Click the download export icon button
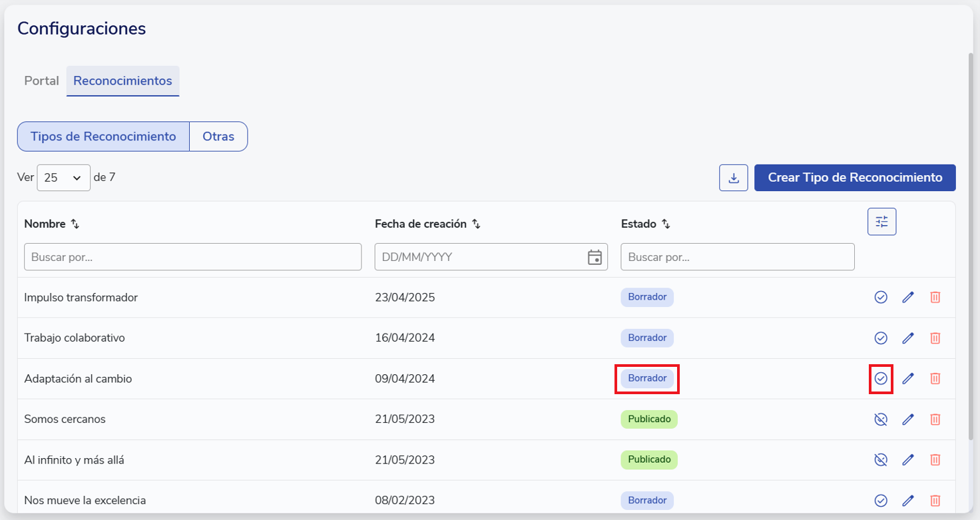Screen dimensions: 980x520 (x=734, y=178)
